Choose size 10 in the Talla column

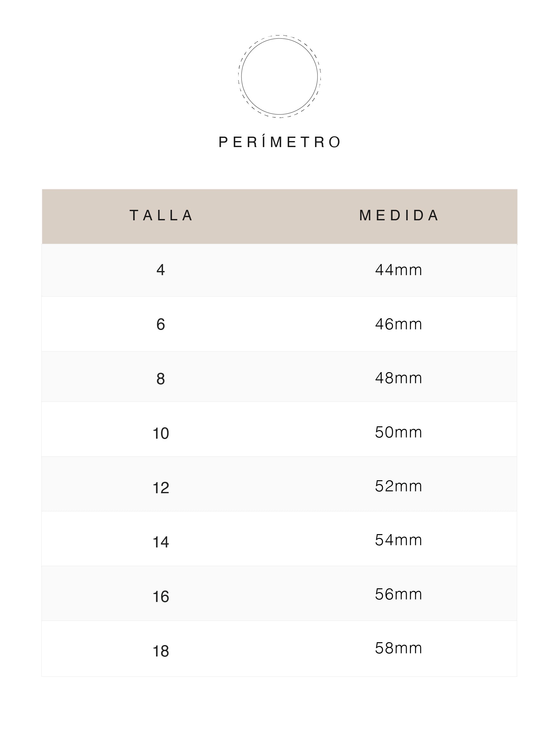[x=161, y=433]
